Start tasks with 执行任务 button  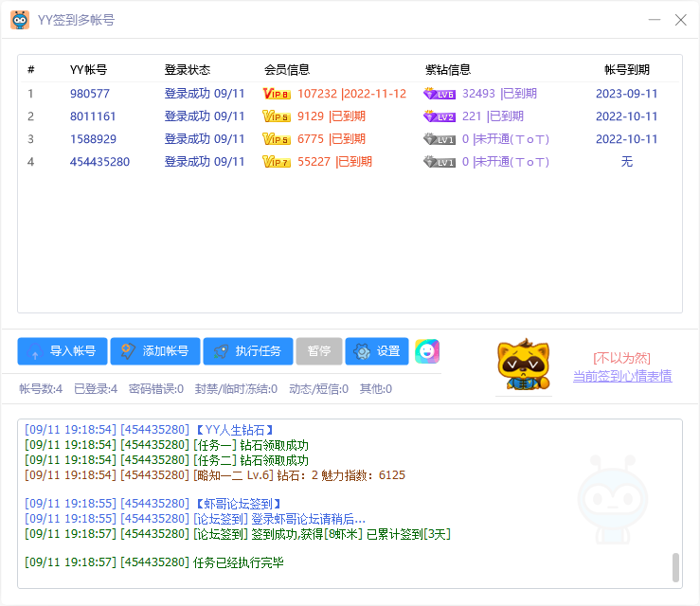click(248, 351)
